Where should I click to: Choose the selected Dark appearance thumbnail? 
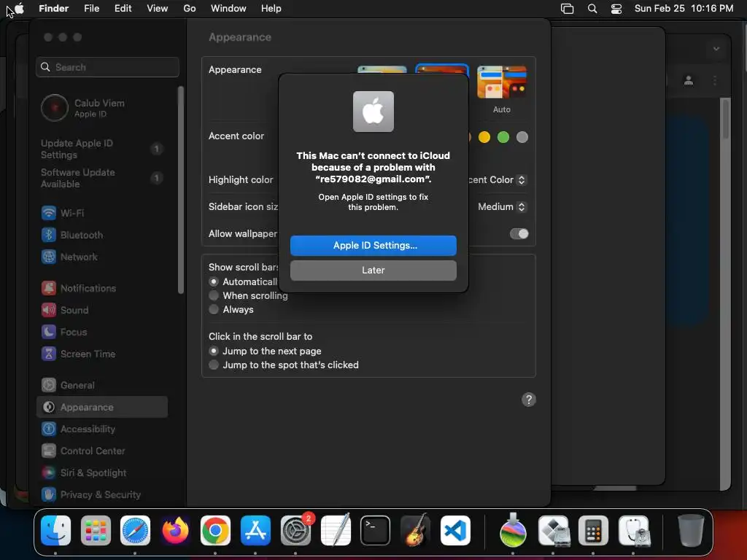click(442, 69)
